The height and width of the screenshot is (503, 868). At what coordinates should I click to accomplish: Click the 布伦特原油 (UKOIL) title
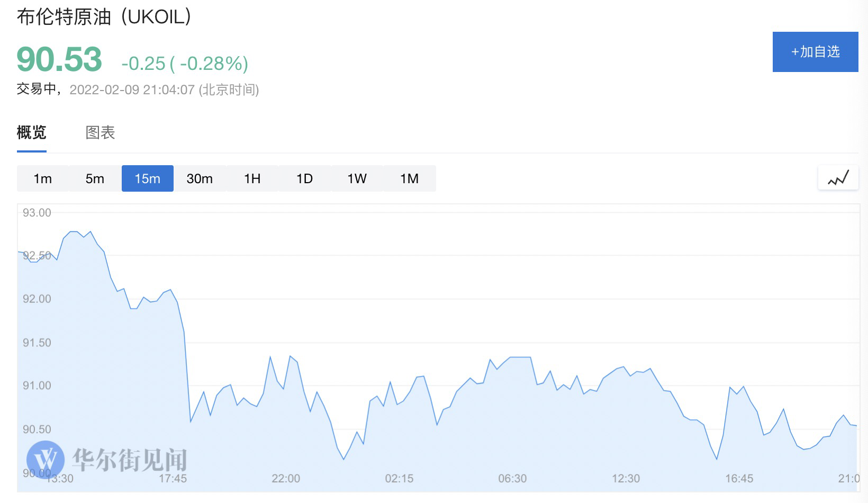point(104,17)
